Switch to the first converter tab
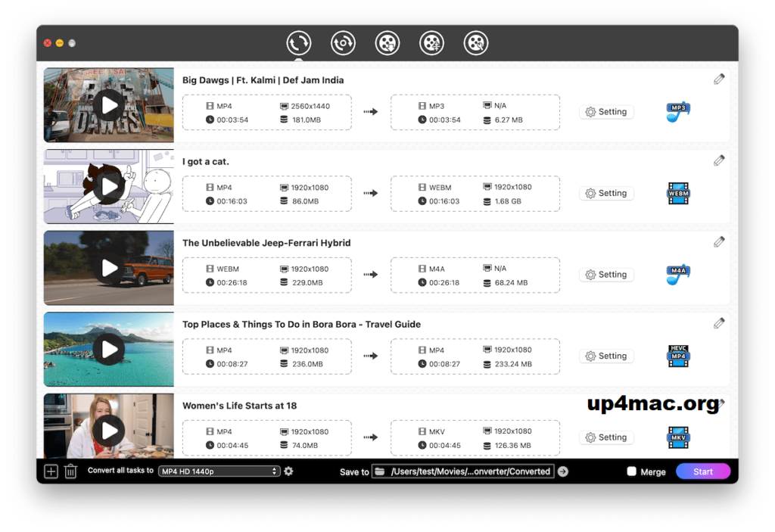This screenshot has width=775, height=532. [x=299, y=43]
